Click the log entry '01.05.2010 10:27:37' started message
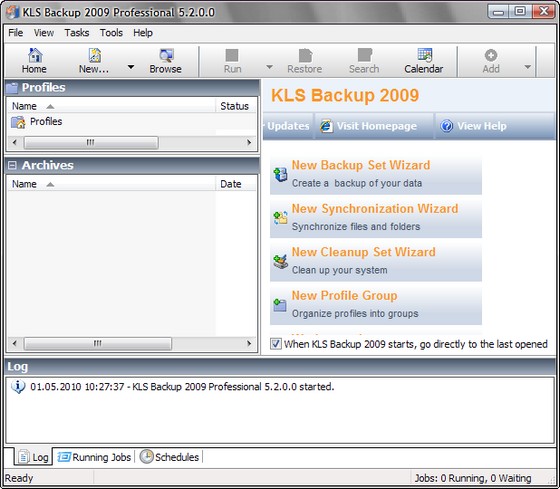The height and width of the screenshot is (489, 560). click(x=182, y=387)
